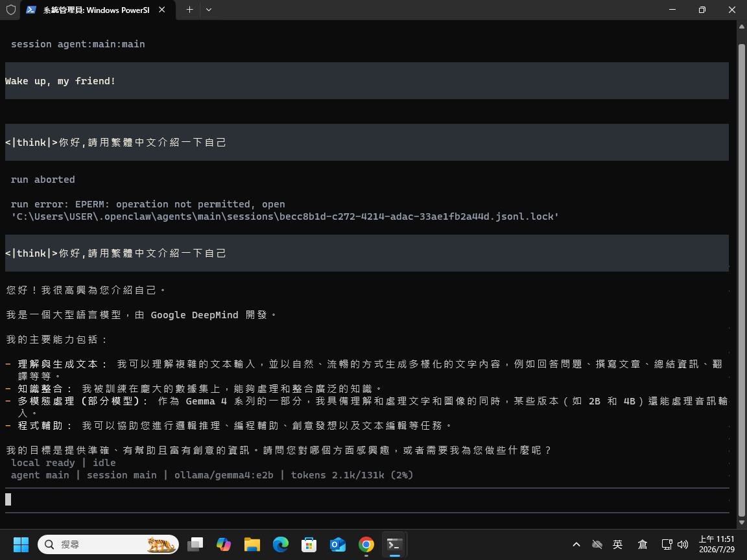Open network settings tray icon

click(667, 544)
